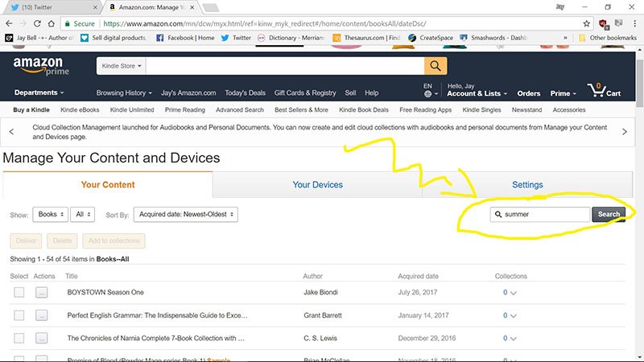Open actions button for Chronicles of Narnia
Screen dimensions: 644x362
(42, 338)
